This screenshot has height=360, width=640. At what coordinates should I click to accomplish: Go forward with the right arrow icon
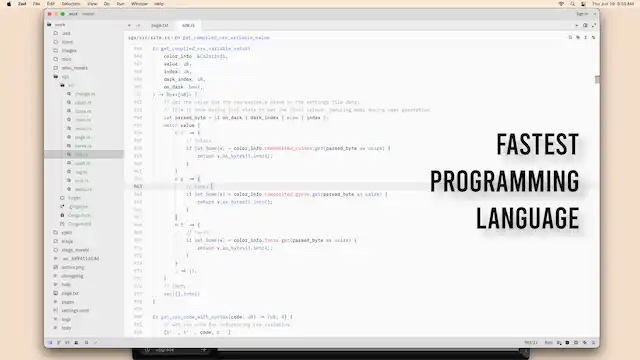138,25
